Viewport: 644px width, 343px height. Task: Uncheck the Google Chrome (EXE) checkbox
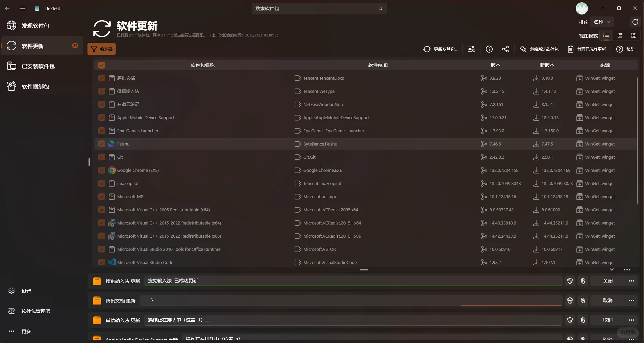(x=102, y=170)
